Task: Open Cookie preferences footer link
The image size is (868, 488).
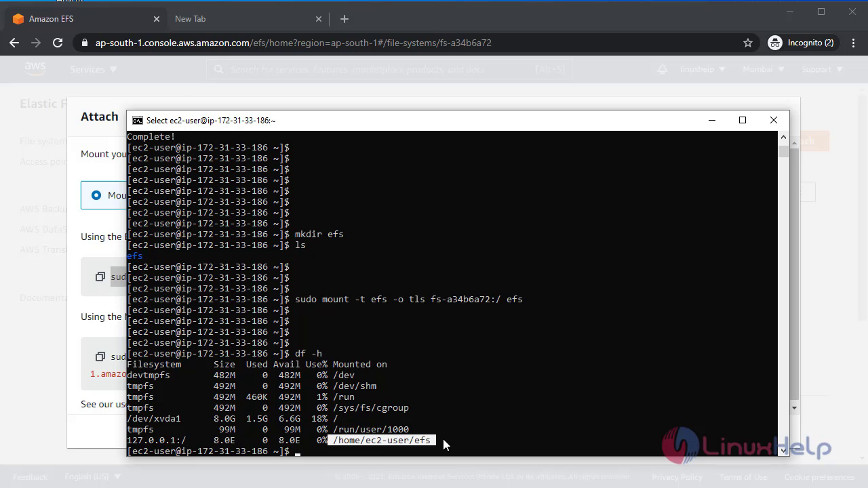Action: point(819,476)
